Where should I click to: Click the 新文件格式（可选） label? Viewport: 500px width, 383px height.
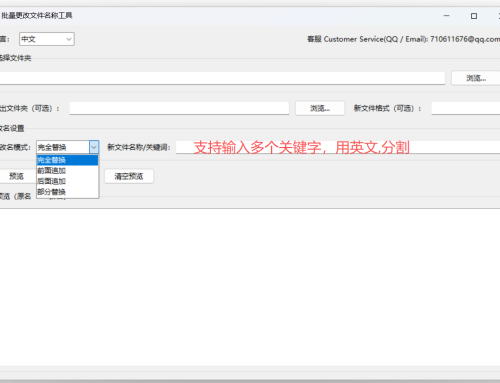(387, 108)
